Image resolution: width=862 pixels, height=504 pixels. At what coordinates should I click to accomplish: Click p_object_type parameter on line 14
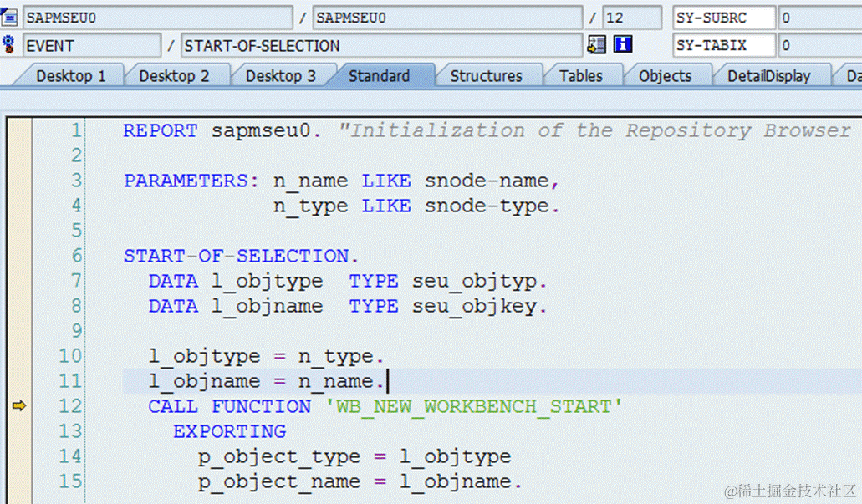pyautogui.click(x=278, y=456)
